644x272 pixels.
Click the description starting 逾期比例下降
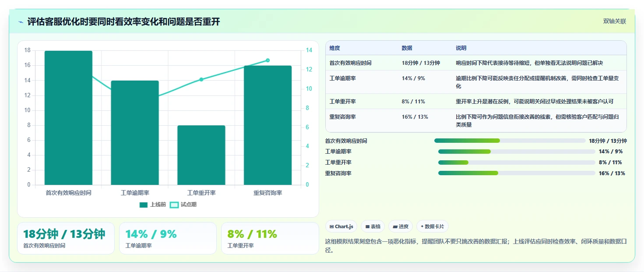(538, 82)
